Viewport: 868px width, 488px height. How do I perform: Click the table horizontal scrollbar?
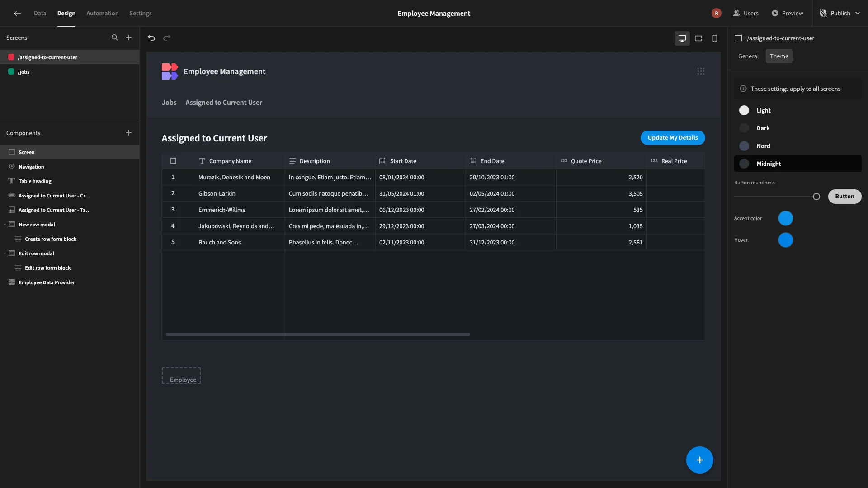(318, 334)
